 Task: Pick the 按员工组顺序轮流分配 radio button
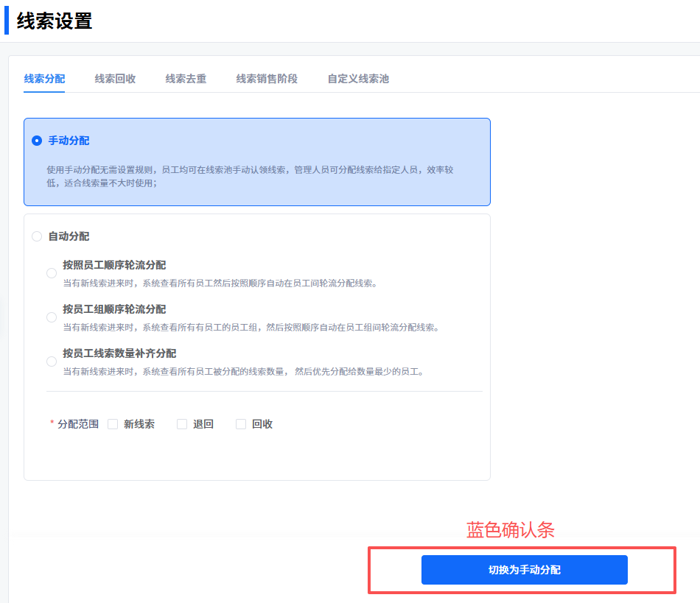(x=52, y=317)
